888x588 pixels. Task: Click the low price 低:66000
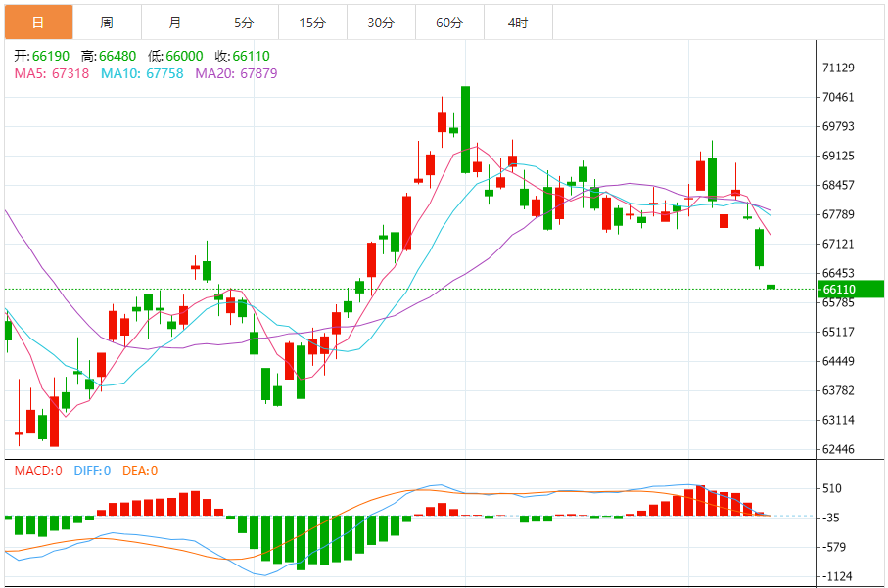[175, 56]
